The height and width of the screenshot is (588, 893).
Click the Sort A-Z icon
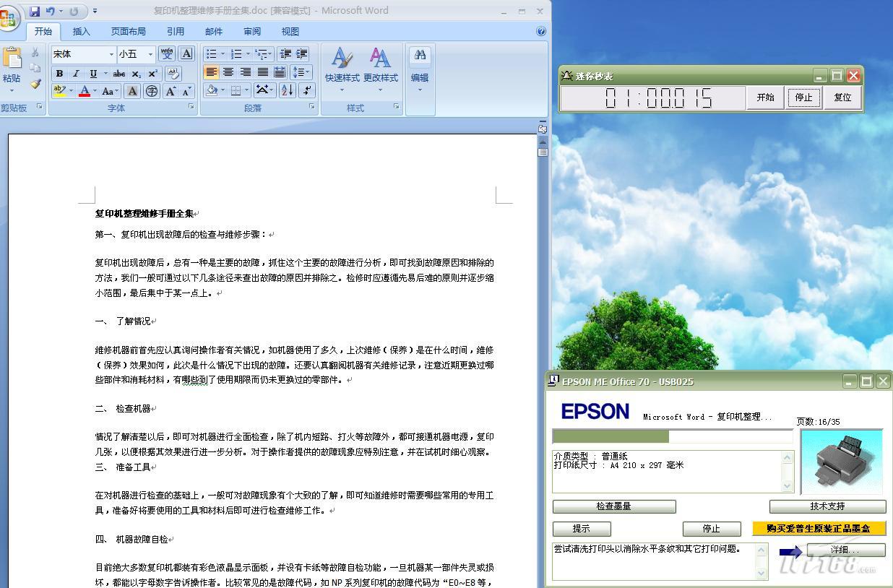(x=287, y=90)
